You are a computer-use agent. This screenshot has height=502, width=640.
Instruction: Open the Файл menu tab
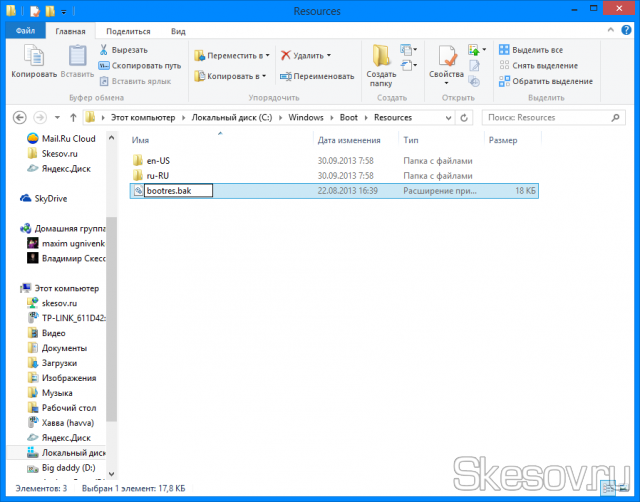[x=23, y=31]
